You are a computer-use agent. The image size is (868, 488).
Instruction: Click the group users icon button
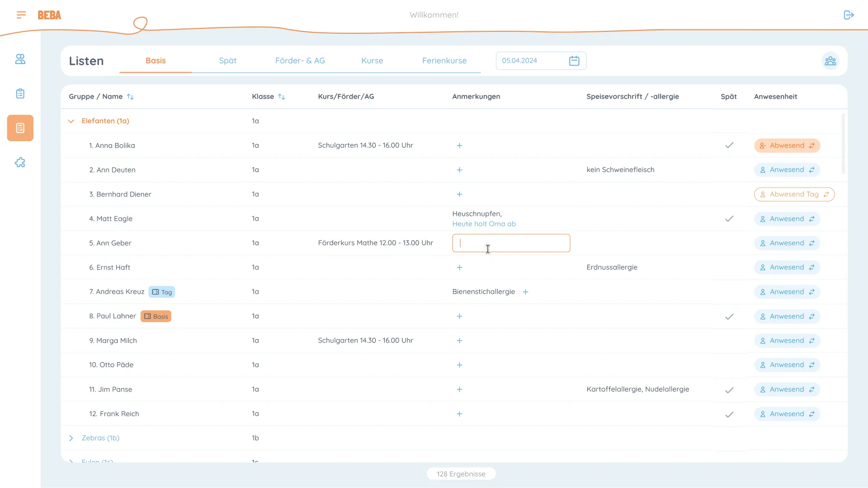point(830,61)
